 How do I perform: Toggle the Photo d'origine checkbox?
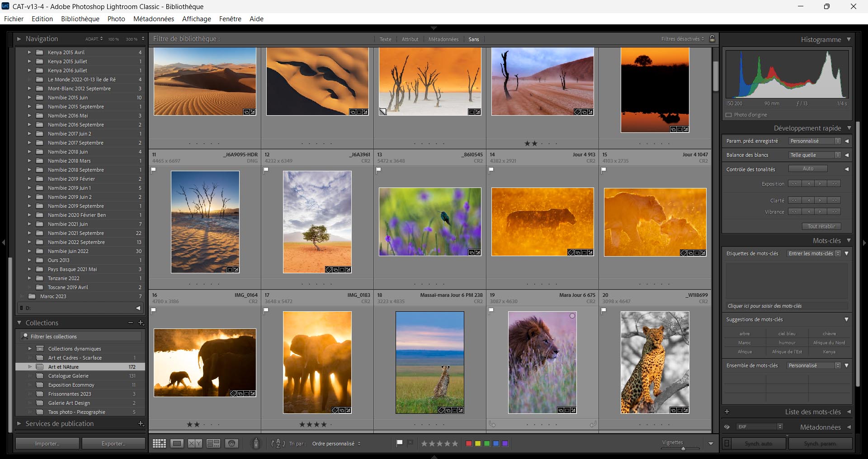728,115
